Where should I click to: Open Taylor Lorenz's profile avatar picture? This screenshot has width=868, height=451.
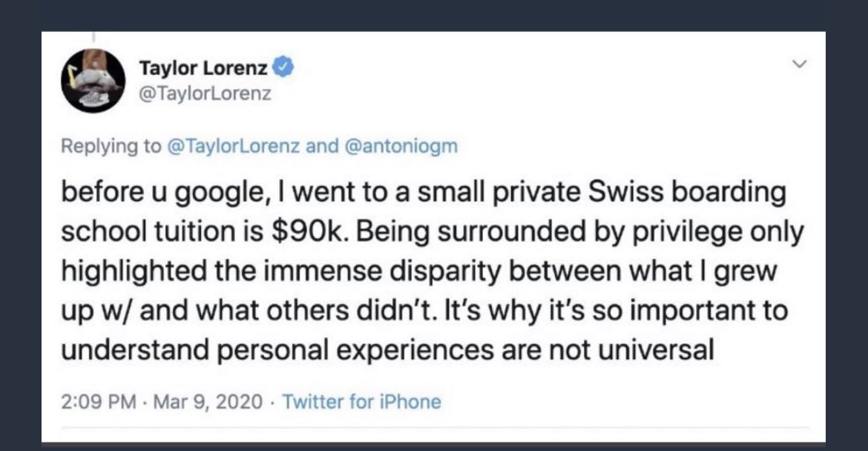[92, 80]
